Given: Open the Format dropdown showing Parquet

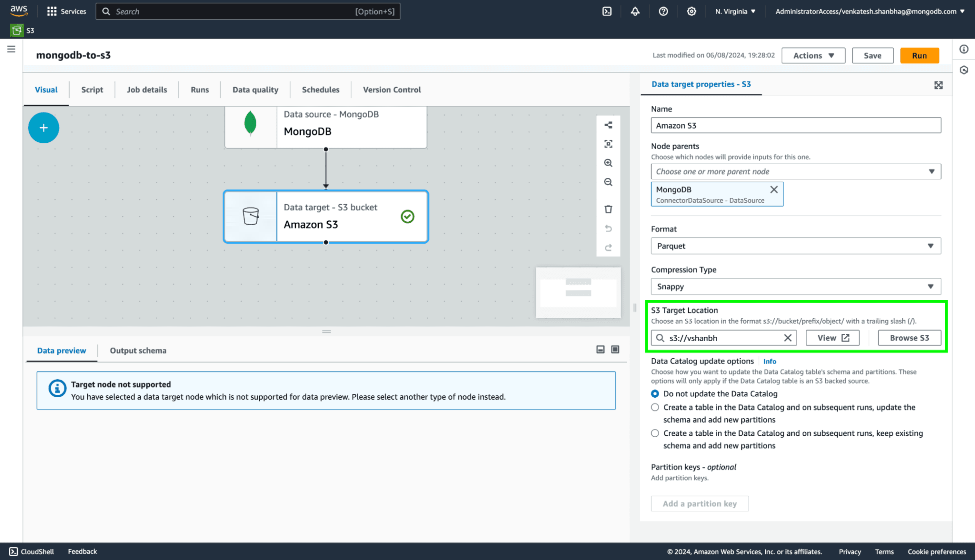Looking at the screenshot, I should coord(796,246).
